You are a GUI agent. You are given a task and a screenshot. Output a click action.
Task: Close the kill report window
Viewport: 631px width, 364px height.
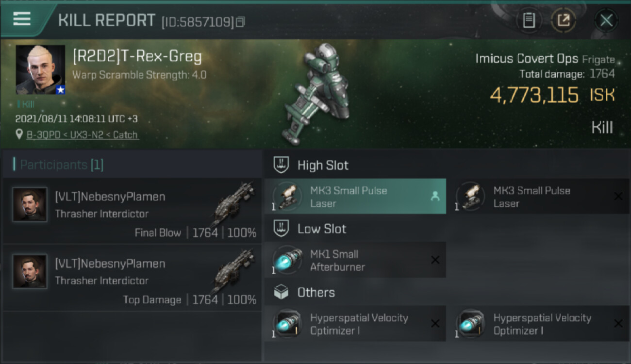[606, 20]
